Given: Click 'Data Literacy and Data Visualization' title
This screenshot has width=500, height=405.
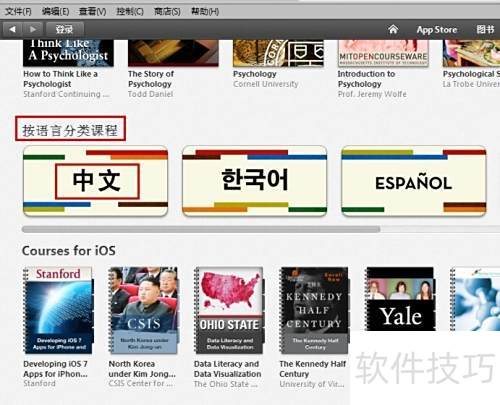Looking at the screenshot, I should click(227, 369).
